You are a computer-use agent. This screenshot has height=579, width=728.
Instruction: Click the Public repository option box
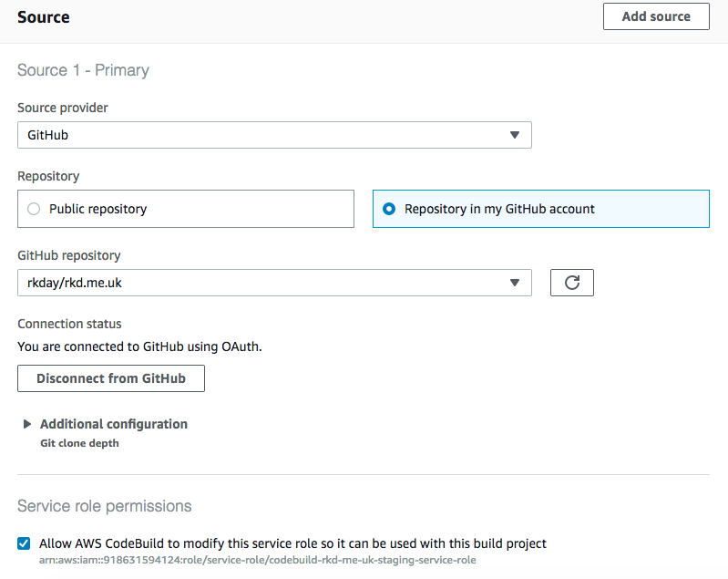click(x=186, y=209)
